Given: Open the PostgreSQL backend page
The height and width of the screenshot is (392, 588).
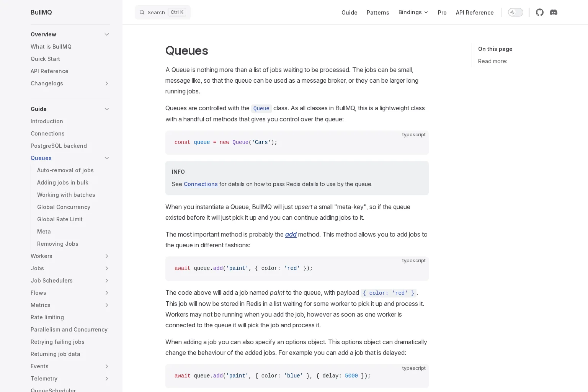Looking at the screenshot, I should (59, 146).
